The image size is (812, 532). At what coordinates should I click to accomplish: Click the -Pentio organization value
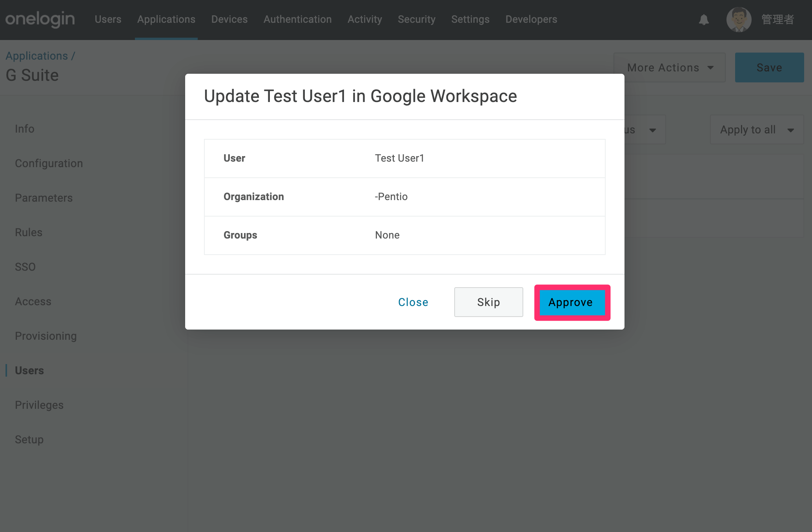(391, 197)
